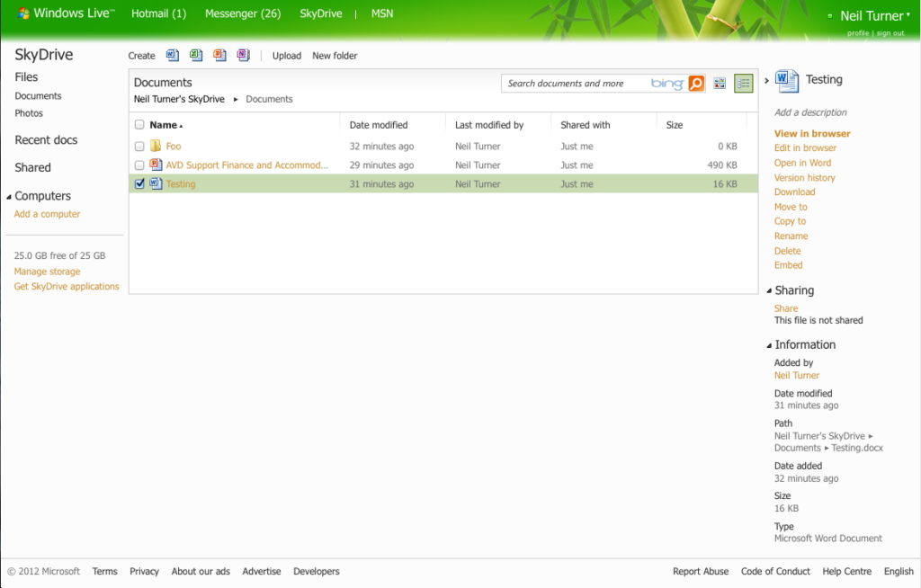Switch to thumbnail view of documents
921x588 pixels.
click(720, 83)
